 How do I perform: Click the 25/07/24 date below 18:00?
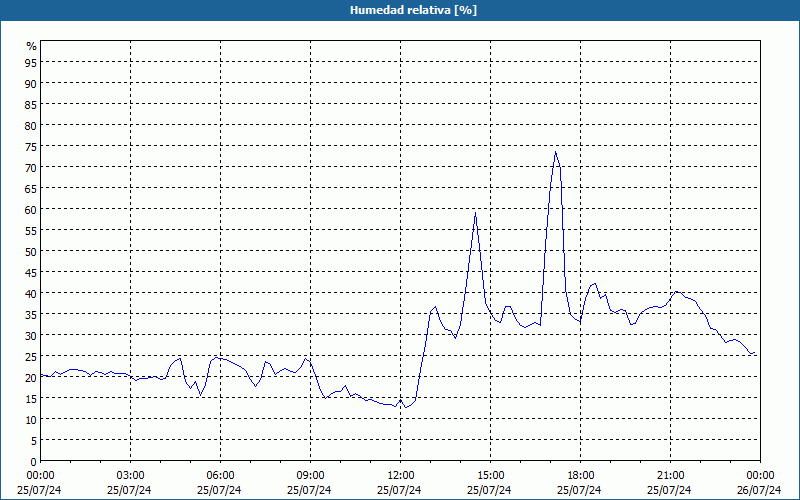click(579, 490)
